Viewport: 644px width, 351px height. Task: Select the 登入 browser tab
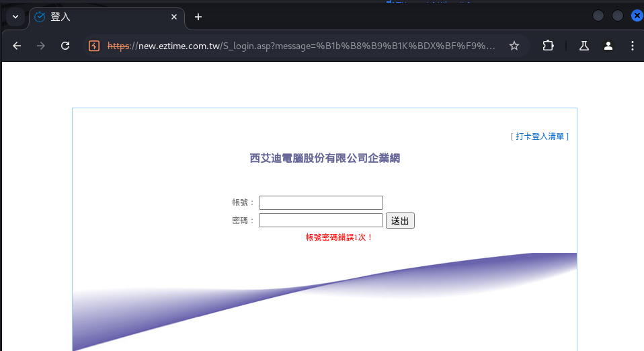(107, 17)
